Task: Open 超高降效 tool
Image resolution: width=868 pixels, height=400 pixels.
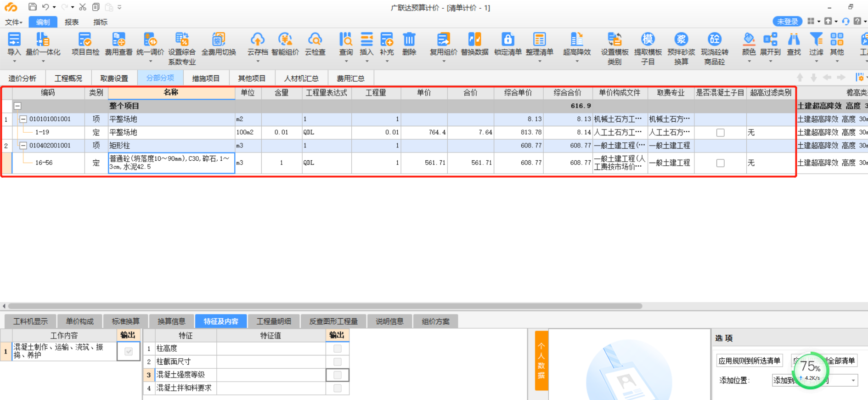Action: pos(577,45)
